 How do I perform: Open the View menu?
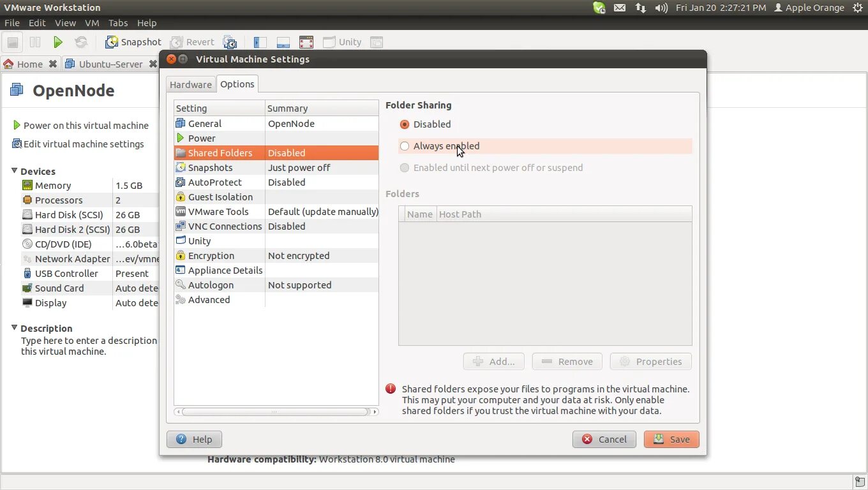coord(65,23)
